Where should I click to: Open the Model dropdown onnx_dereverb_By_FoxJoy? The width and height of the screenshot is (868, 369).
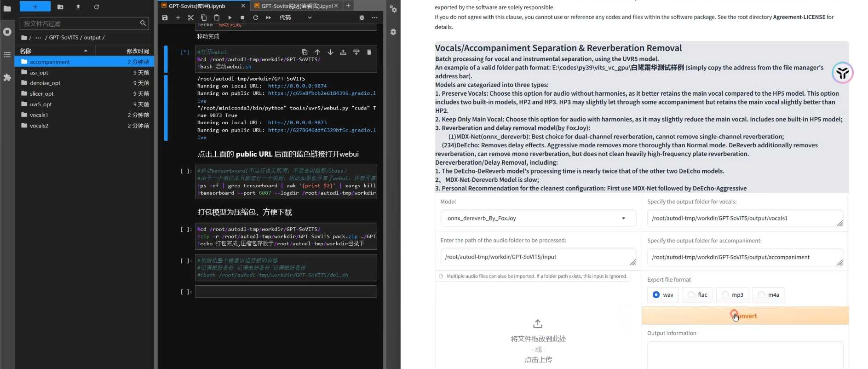pyautogui.click(x=538, y=218)
